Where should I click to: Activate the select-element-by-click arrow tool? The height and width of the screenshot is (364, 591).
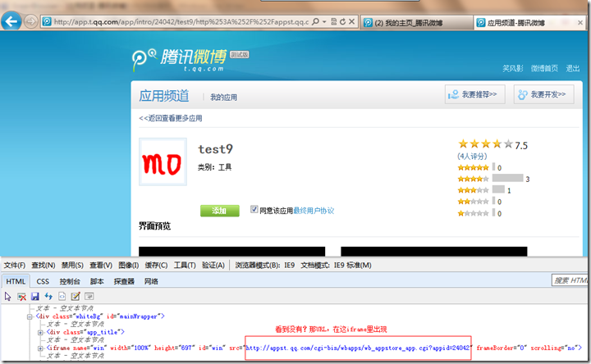(8, 297)
